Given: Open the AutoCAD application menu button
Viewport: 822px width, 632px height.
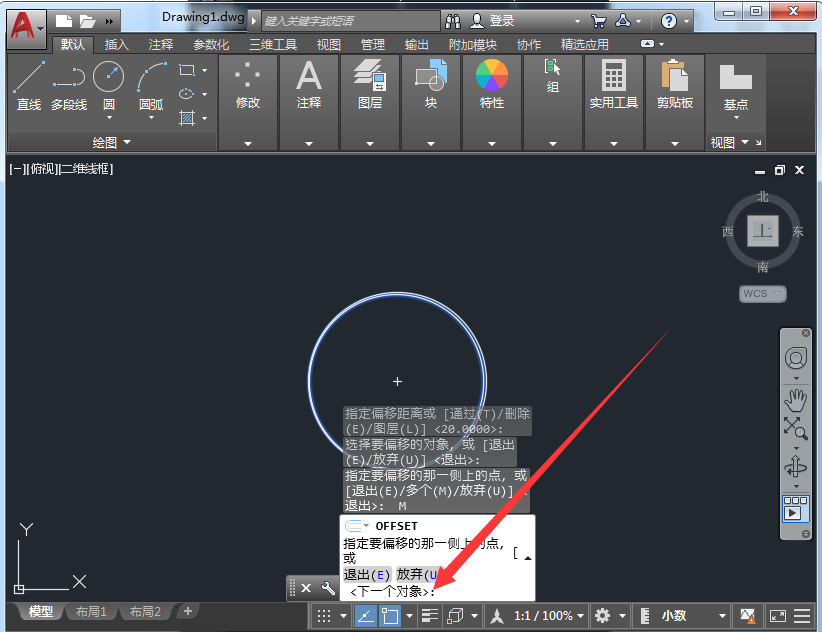Looking at the screenshot, I should [x=26, y=27].
